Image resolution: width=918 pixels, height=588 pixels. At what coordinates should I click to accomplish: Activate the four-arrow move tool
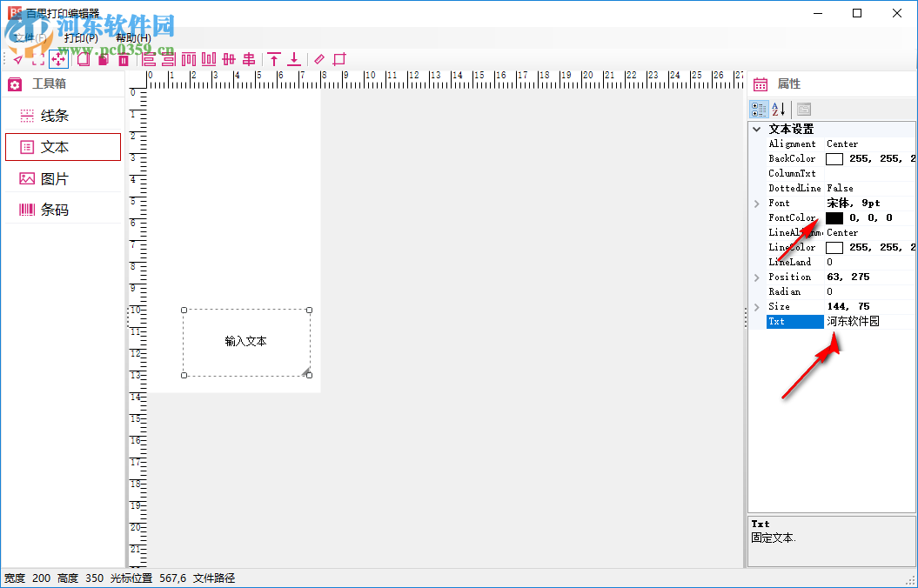(58, 59)
